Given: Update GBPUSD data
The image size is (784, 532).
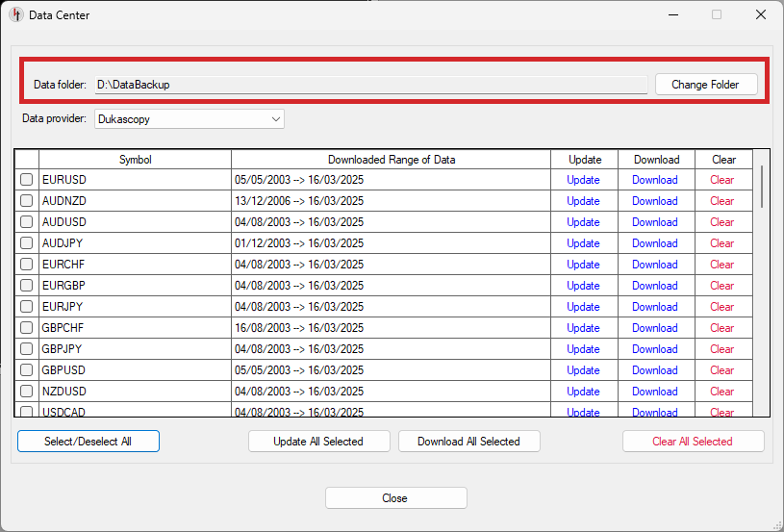Looking at the screenshot, I should [x=583, y=370].
